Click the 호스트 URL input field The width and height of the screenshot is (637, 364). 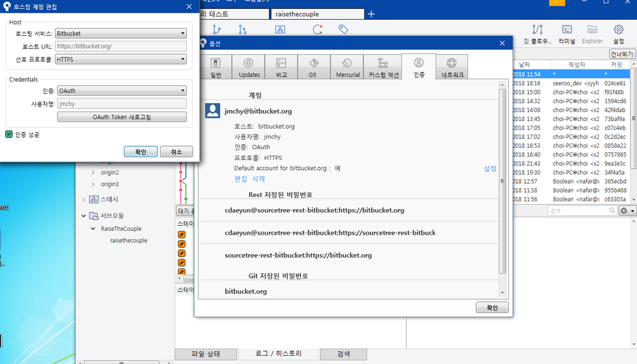(x=121, y=47)
